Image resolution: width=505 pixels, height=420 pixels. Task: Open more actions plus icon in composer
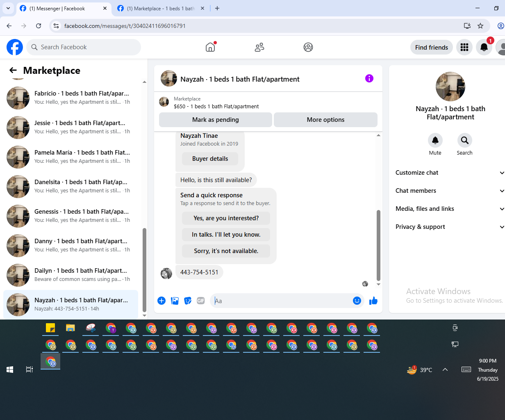[162, 301]
